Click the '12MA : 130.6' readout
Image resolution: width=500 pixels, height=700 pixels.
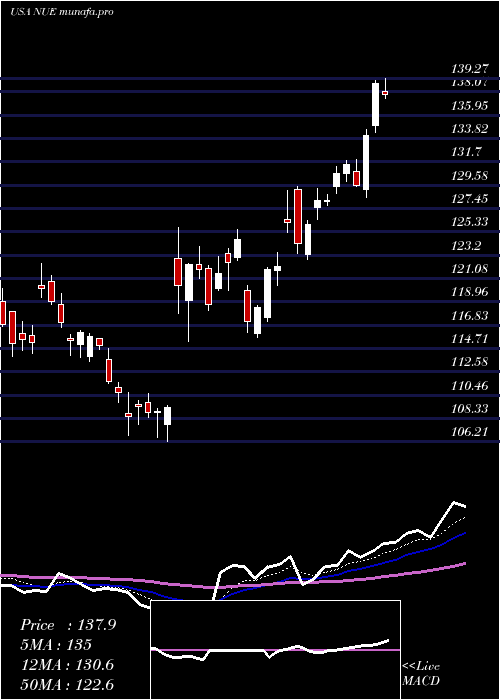click(67, 665)
